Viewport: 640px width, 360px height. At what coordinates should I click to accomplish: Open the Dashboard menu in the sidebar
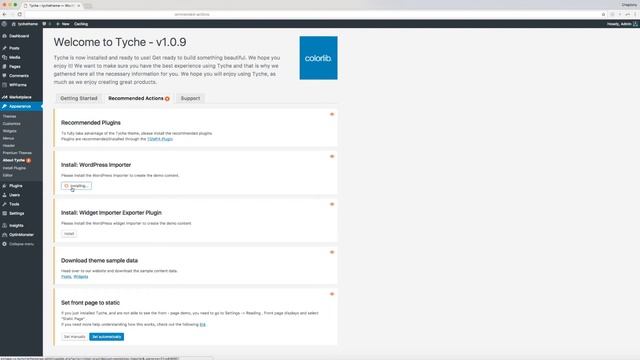tap(19, 36)
